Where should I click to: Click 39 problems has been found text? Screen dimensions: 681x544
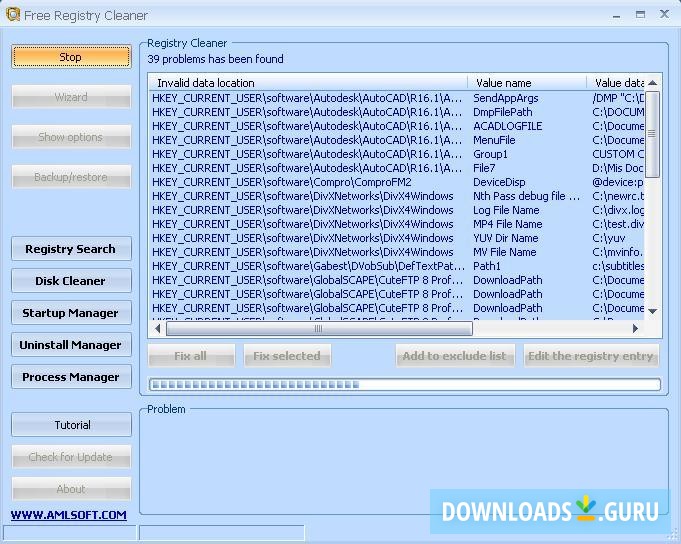[x=215, y=59]
